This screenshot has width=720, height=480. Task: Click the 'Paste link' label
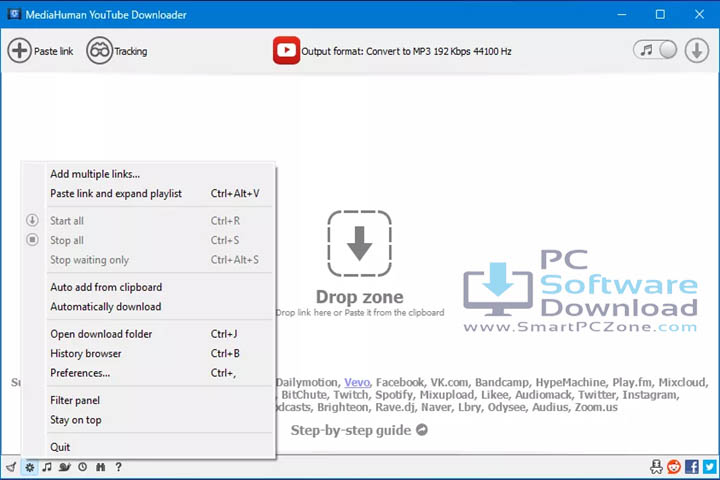[54, 51]
